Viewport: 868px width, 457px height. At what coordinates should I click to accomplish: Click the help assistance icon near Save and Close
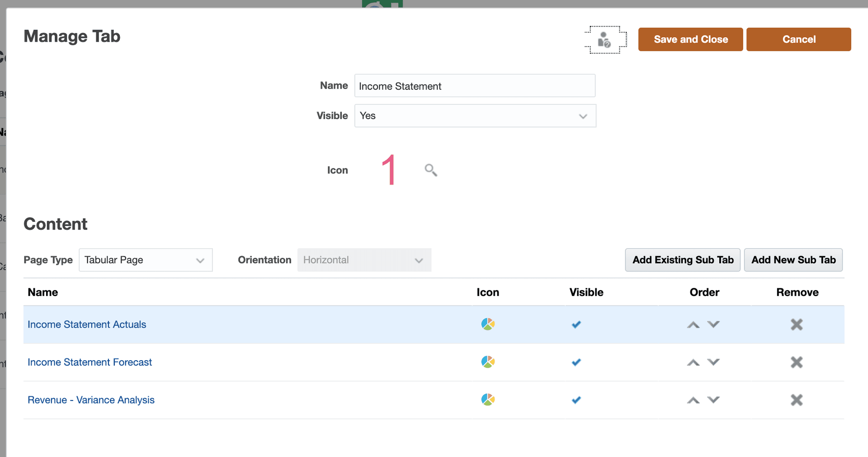pyautogui.click(x=605, y=40)
